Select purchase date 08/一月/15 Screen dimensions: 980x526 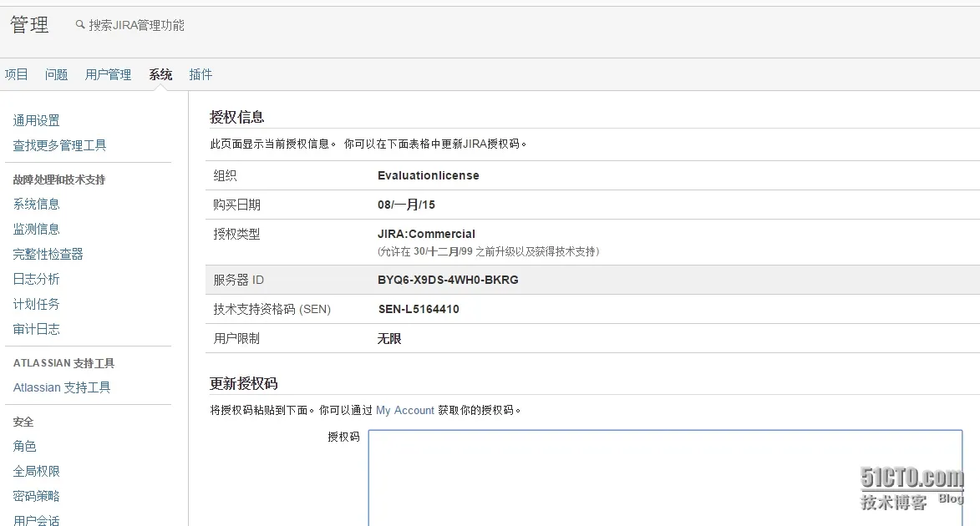coord(406,205)
